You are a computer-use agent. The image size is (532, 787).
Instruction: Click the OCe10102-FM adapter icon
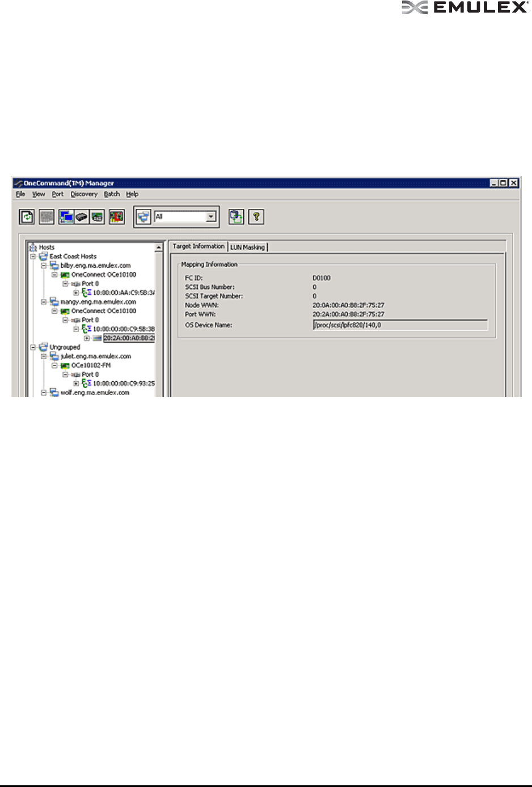[65, 365]
